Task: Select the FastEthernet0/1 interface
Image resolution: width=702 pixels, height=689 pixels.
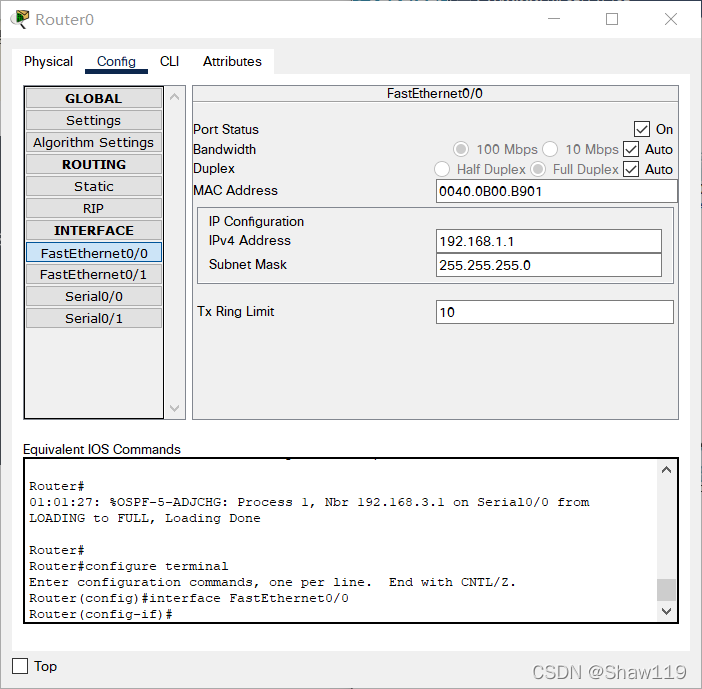Action: [x=94, y=274]
